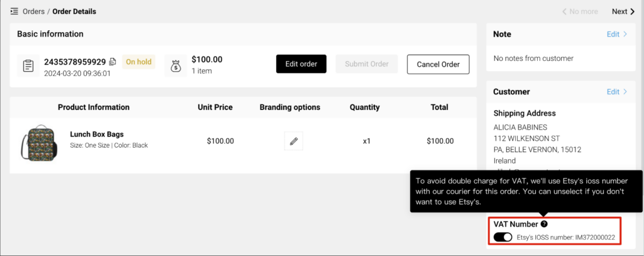
Task: Click the clipboard order icon
Action: pyautogui.click(x=28, y=66)
